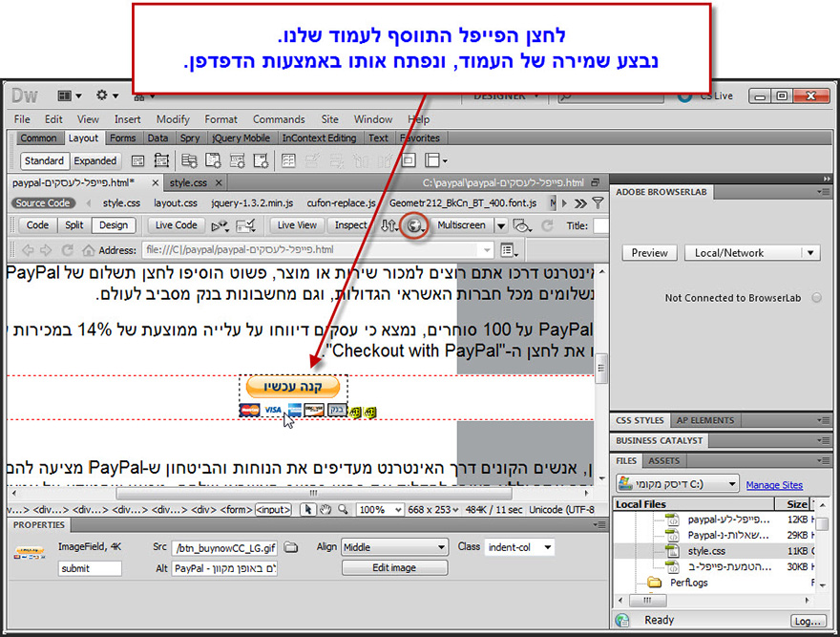840x637 pixels.
Task: Toggle Inspect mode
Action: 351,225
